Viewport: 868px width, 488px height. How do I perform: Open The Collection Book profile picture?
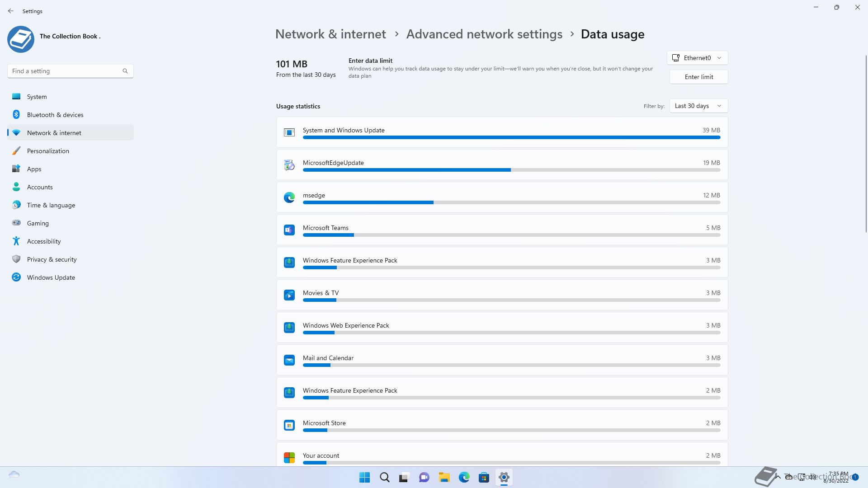coord(21,39)
